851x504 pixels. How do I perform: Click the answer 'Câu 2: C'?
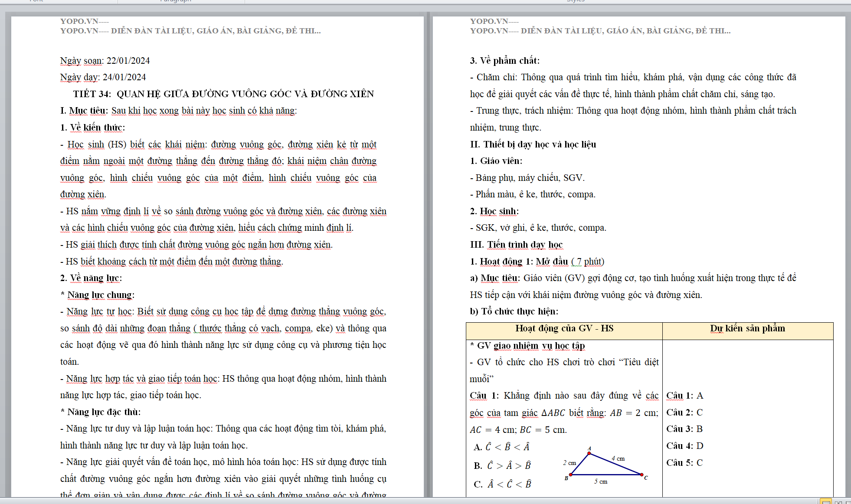(684, 412)
